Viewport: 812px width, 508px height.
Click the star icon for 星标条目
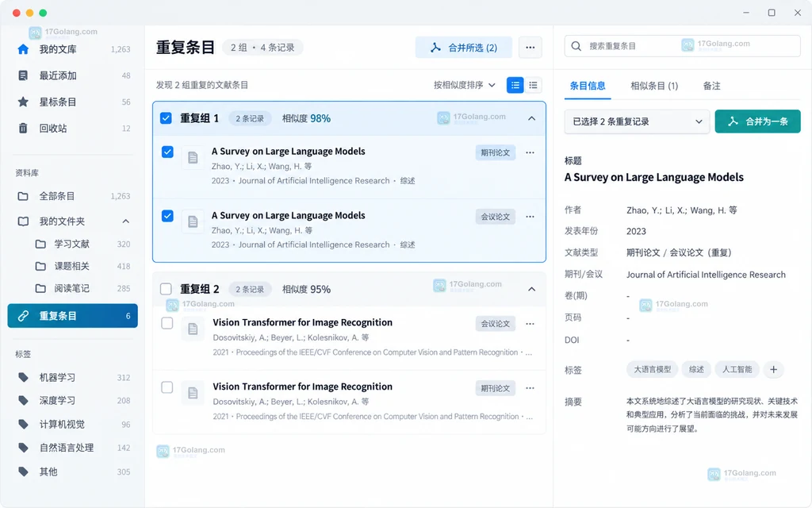click(x=23, y=102)
